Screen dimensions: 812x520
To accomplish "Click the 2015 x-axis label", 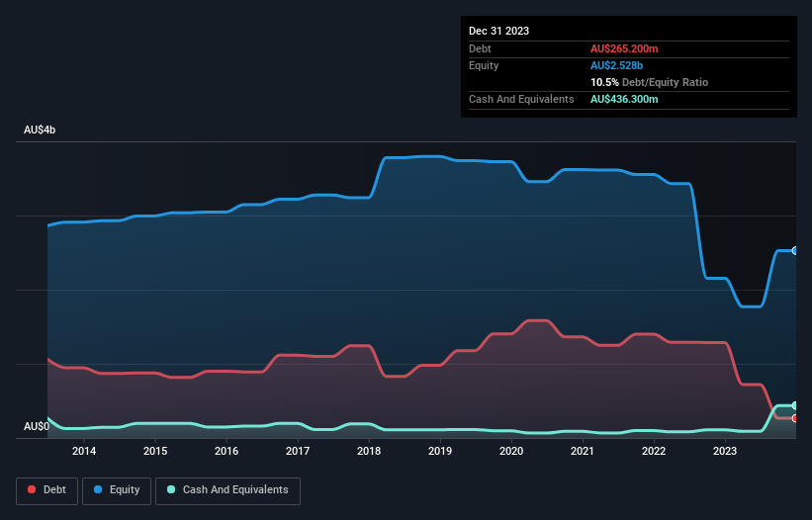I will click(155, 451).
